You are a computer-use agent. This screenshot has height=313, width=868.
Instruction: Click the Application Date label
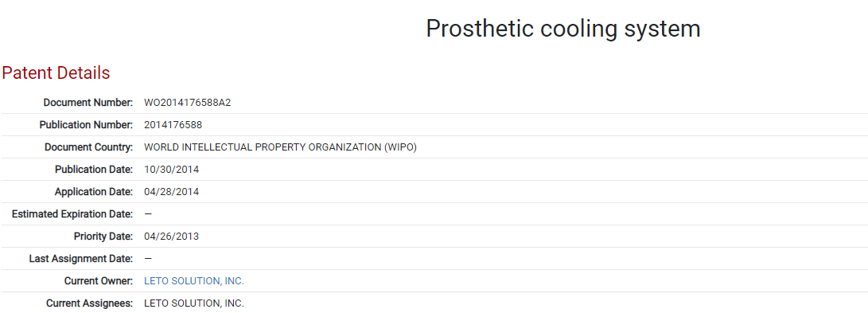click(94, 192)
